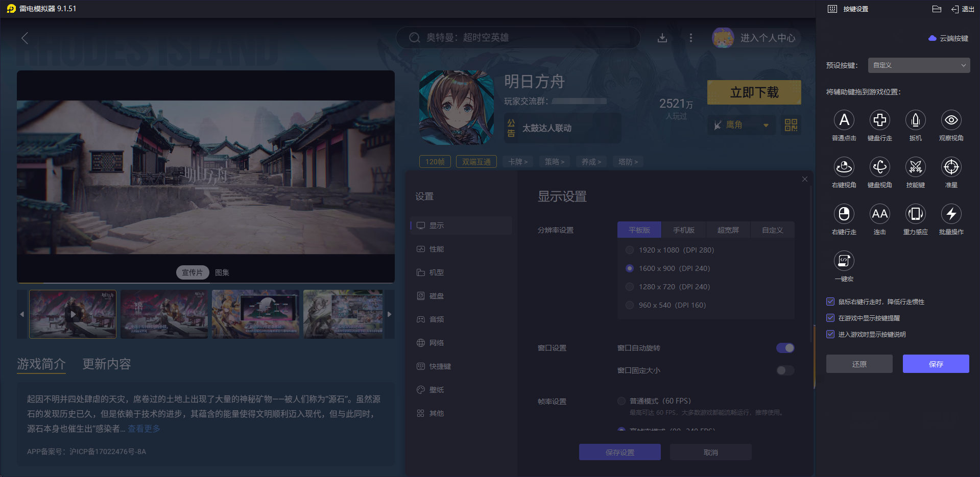Select the 普通点击 key mapping icon
980x477 pixels.
(844, 120)
